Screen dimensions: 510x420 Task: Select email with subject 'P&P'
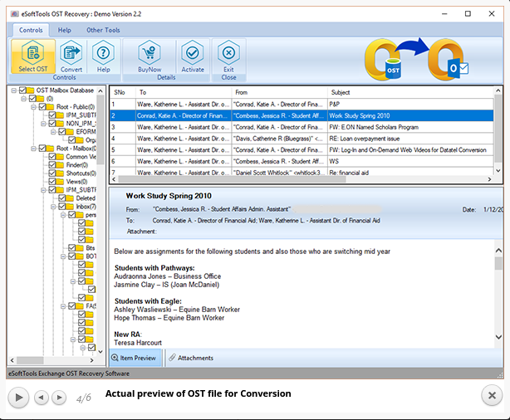point(302,105)
